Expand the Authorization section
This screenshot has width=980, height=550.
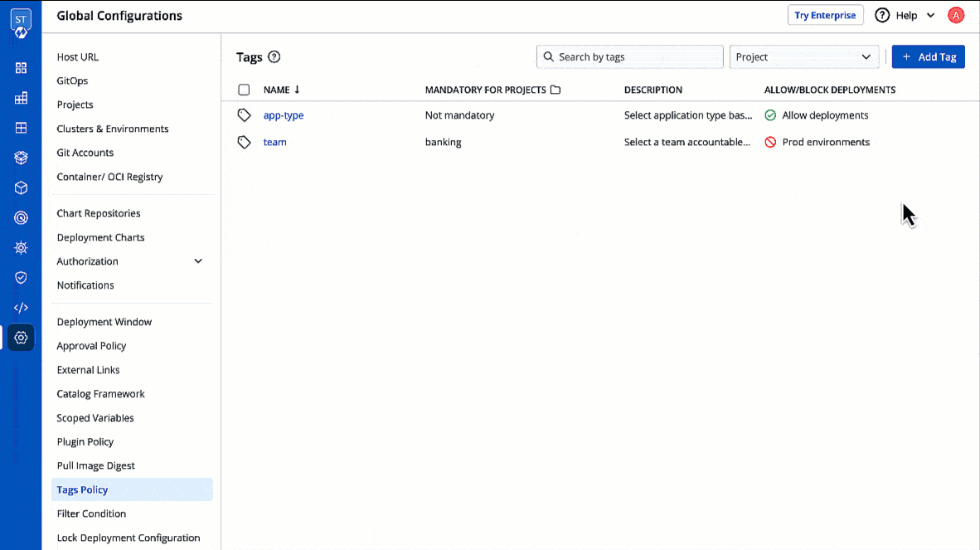pyautogui.click(x=129, y=260)
